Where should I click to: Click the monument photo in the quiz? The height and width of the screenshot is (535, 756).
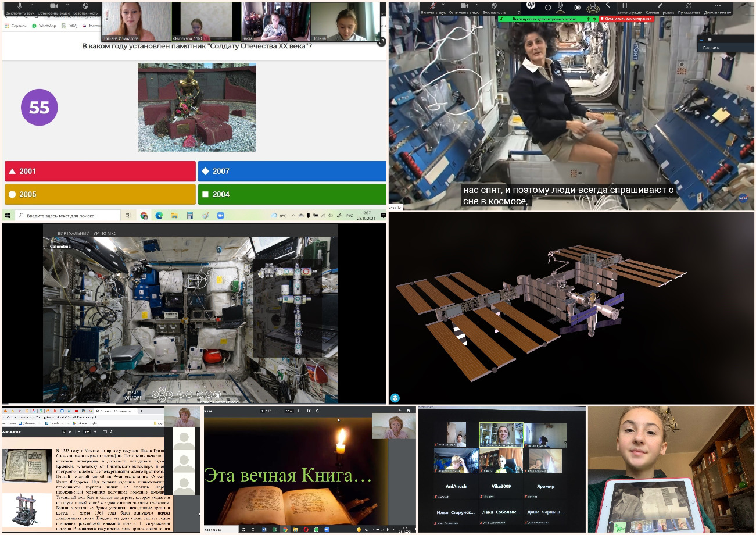196,107
